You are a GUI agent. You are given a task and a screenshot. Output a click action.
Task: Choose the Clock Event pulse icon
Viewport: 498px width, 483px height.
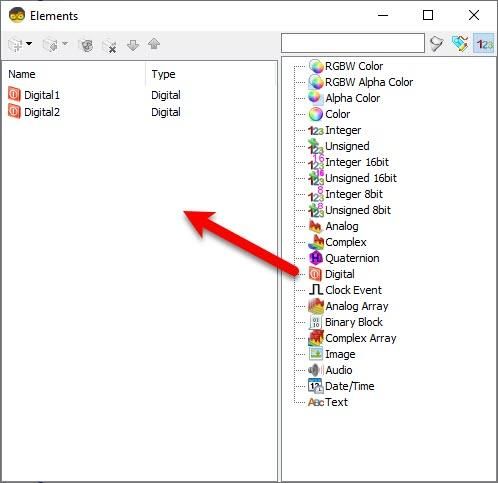pos(316,290)
